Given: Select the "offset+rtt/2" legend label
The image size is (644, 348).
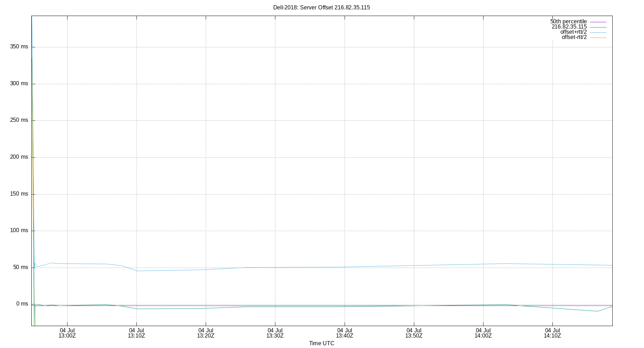Looking at the screenshot, I should (x=573, y=32).
